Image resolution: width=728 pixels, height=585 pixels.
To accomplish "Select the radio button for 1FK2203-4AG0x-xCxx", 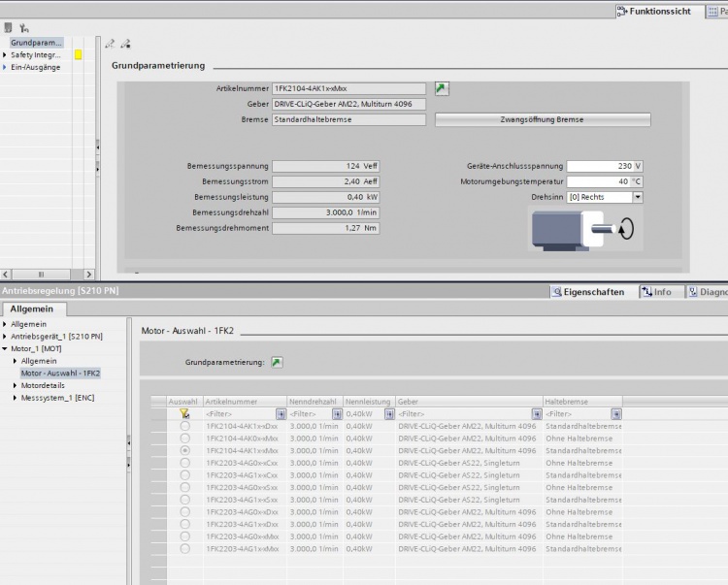I will 184,463.
